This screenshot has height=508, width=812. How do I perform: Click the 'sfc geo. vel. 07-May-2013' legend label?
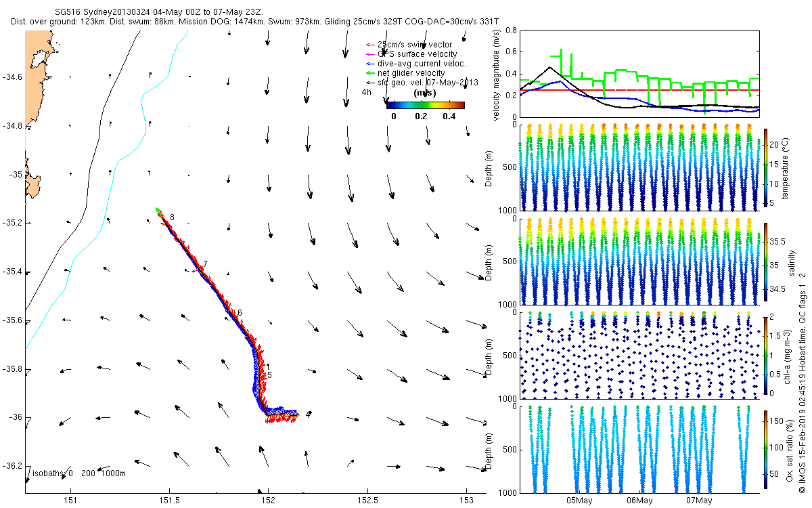point(428,83)
